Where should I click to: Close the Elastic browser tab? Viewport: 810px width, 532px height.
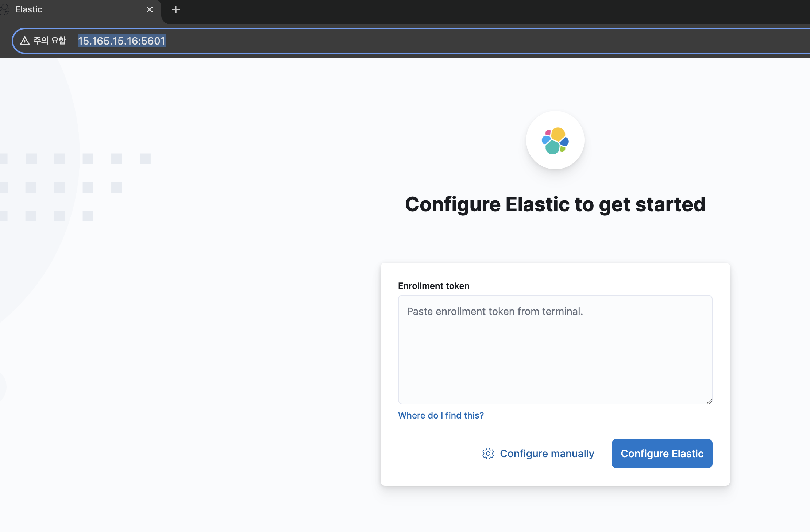[x=150, y=9]
